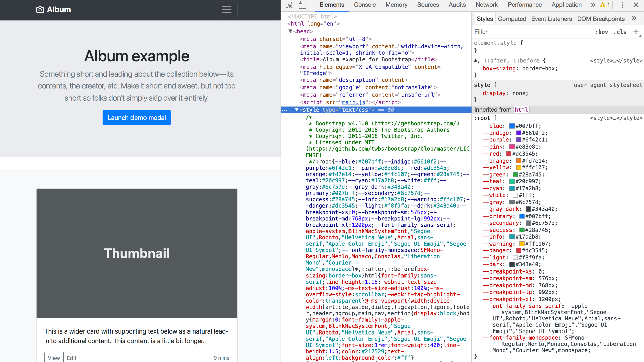Screen dimensions: 644x362
Task: Click the Launch demo modal button
Action: pyautogui.click(x=137, y=118)
